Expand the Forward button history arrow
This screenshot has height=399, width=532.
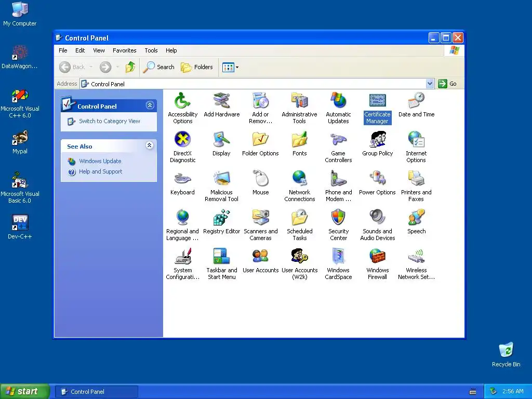117,67
